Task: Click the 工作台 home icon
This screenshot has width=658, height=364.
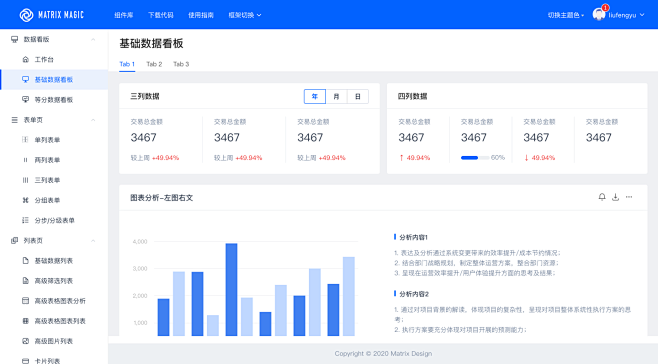Action: coord(26,59)
